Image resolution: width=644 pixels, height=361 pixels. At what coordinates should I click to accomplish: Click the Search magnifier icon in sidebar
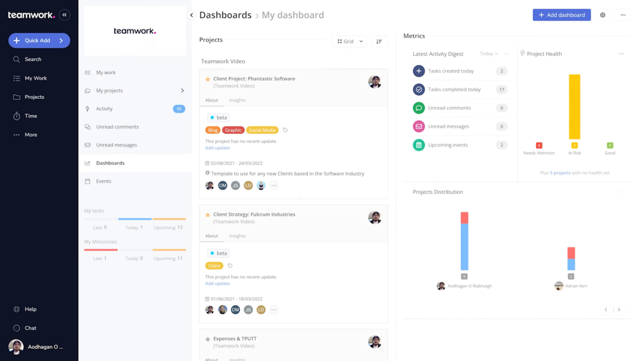17,59
